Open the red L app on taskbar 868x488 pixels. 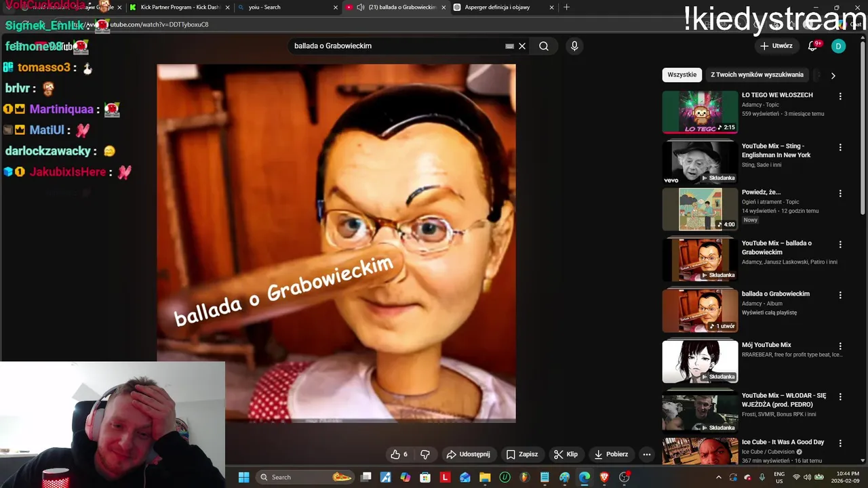point(446,477)
